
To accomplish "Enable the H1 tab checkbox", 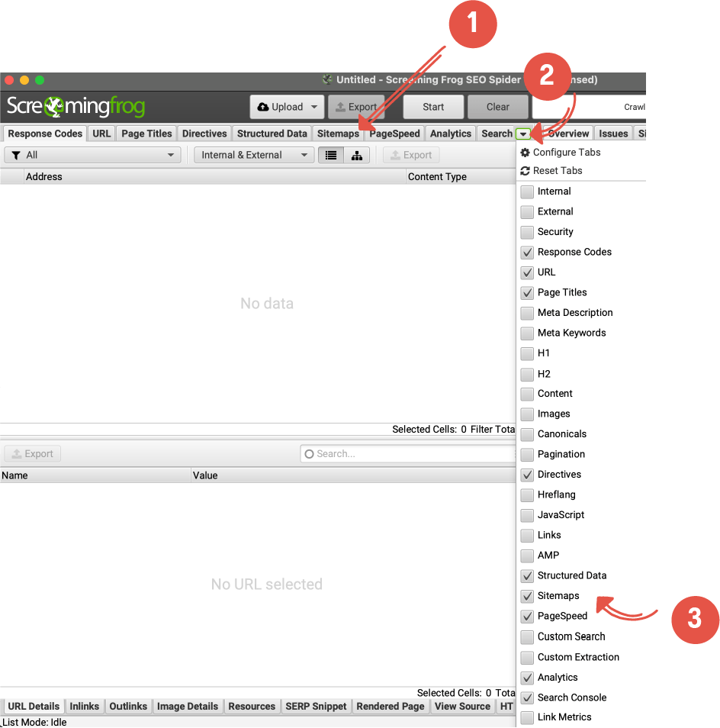I will [527, 353].
